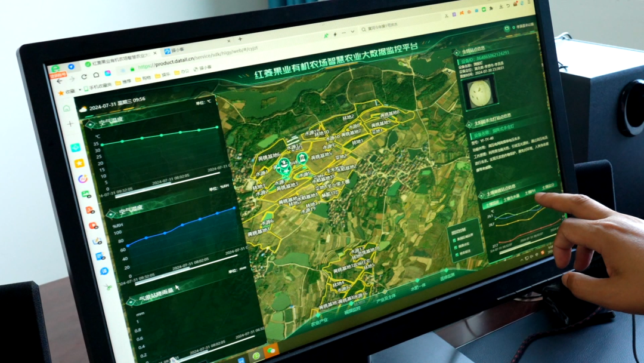Open the round colorful AI icon in sidebar
This screenshot has height=363, width=644.
[x=82, y=179]
